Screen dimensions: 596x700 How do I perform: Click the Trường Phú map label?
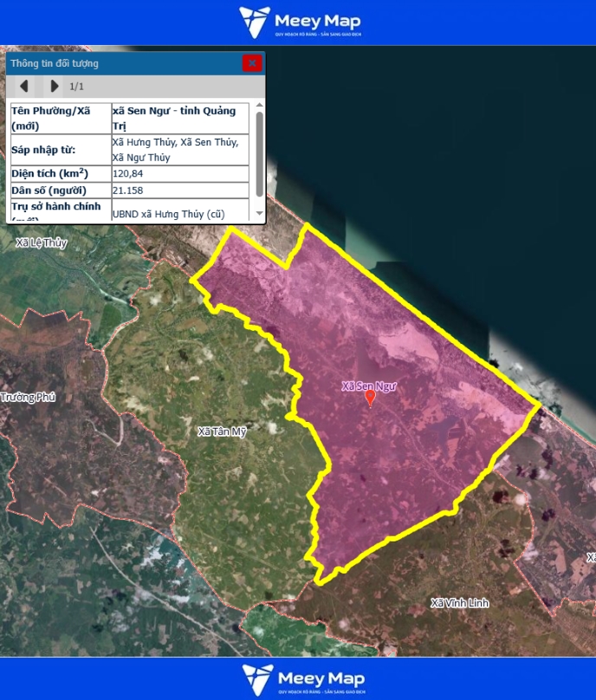[x=28, y=397]
